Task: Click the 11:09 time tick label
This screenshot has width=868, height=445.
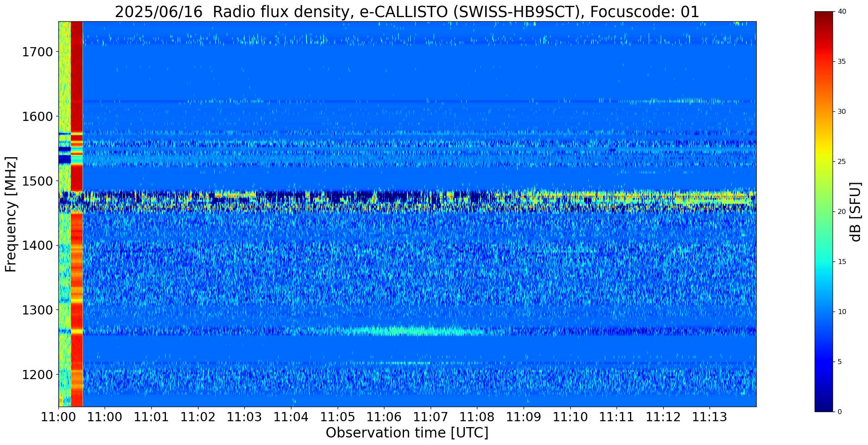Action: pyautogui.click(x=524, y=417)
